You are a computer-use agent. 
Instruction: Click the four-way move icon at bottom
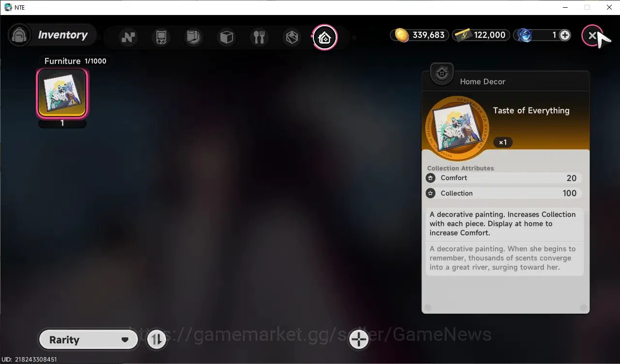pos(359,340)
